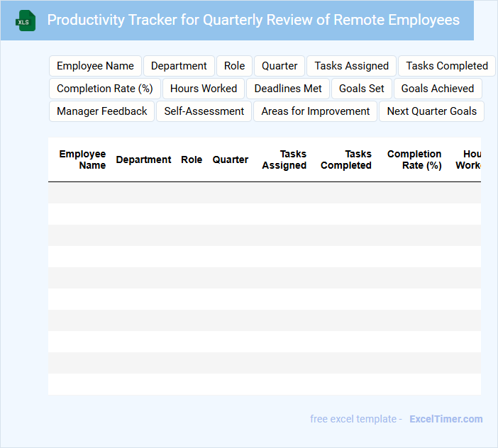Click the Hours Worked tag

(204, 89)
